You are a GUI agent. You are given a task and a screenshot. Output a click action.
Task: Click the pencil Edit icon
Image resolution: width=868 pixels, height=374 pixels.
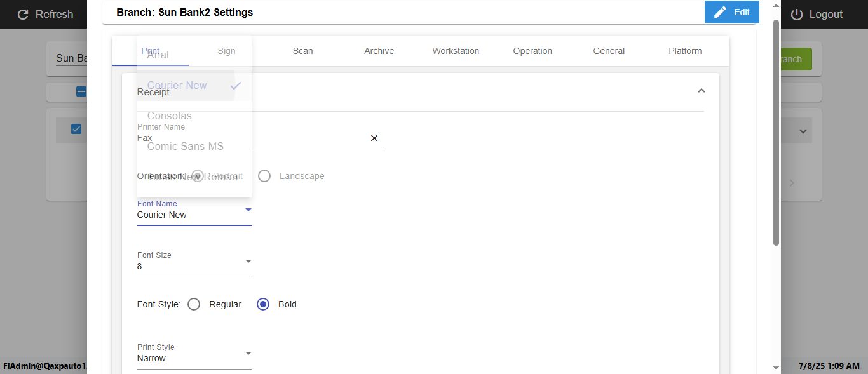(x=720, y=12)
